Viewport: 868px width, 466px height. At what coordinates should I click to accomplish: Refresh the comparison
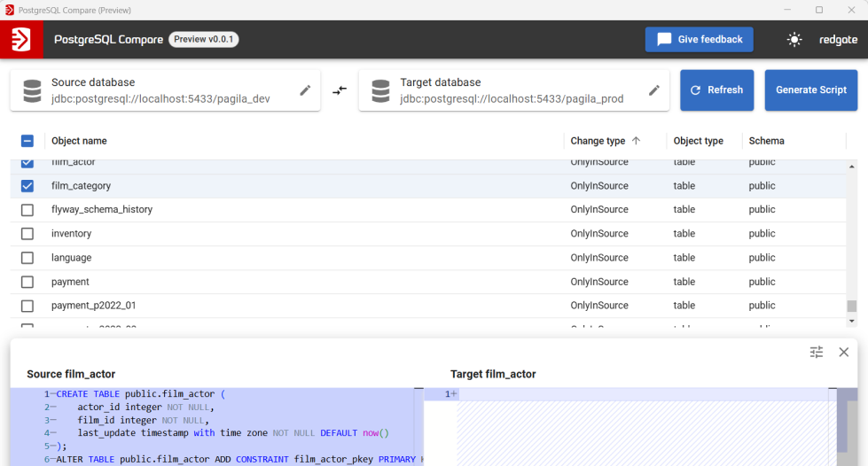pyautogui.click(x=717, y=90)
